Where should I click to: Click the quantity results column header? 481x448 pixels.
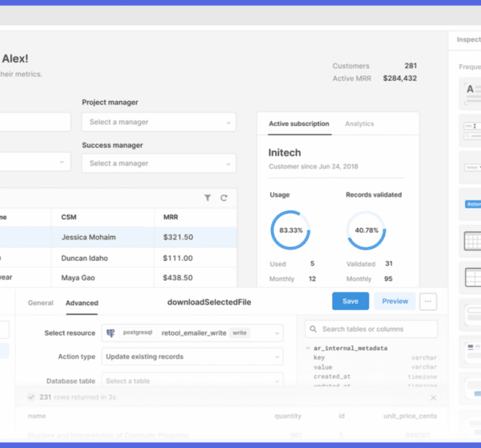[288, 416]
